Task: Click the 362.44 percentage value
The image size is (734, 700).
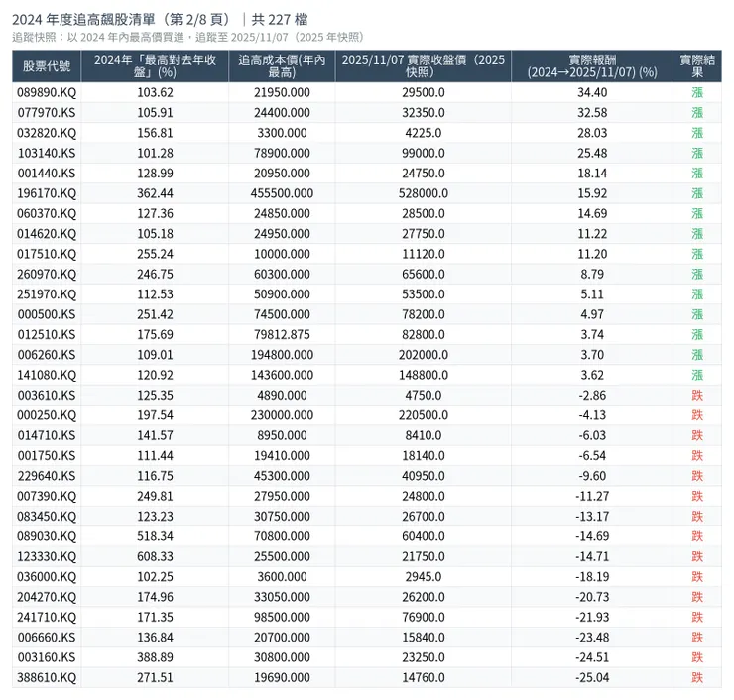Action: pyautogui.click(x=155, y=193)
